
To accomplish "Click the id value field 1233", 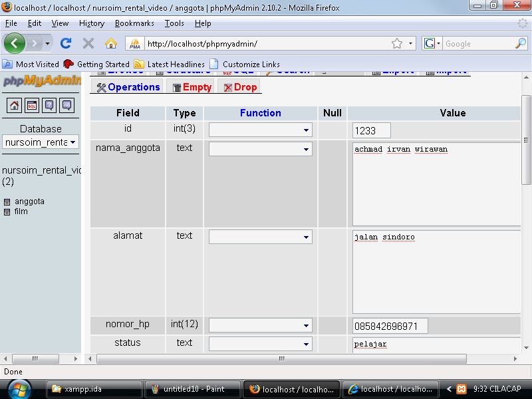I will tap(372, 130).
